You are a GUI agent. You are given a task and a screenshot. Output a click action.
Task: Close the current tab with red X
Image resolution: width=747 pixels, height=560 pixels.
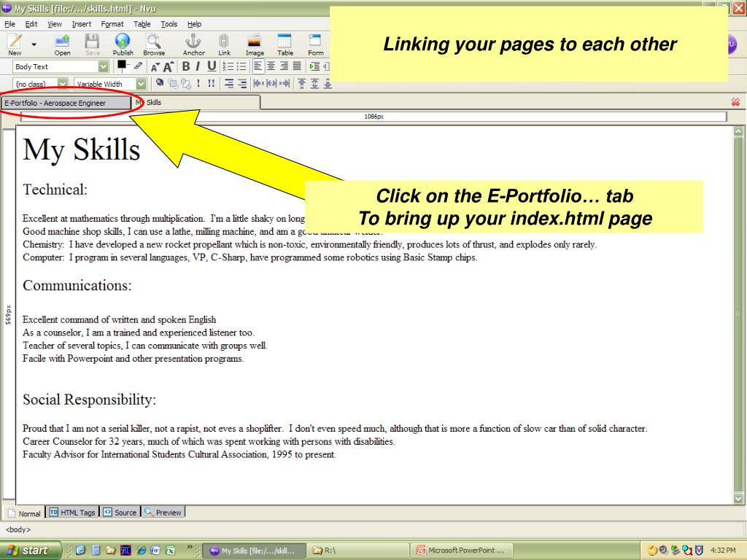pos(735,102)
